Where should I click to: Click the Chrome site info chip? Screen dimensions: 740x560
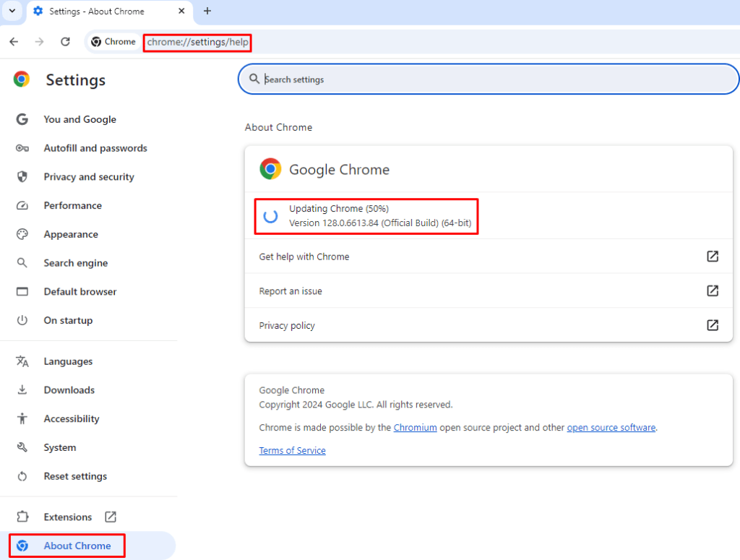(x=113, y=41)
